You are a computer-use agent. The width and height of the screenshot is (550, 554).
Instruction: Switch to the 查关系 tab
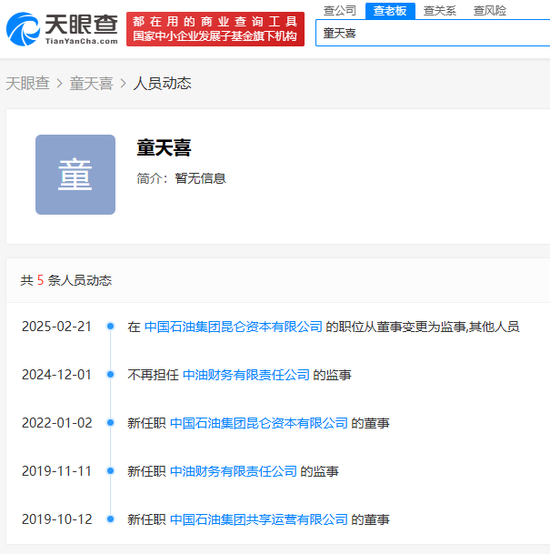click(x=440, y=11)
